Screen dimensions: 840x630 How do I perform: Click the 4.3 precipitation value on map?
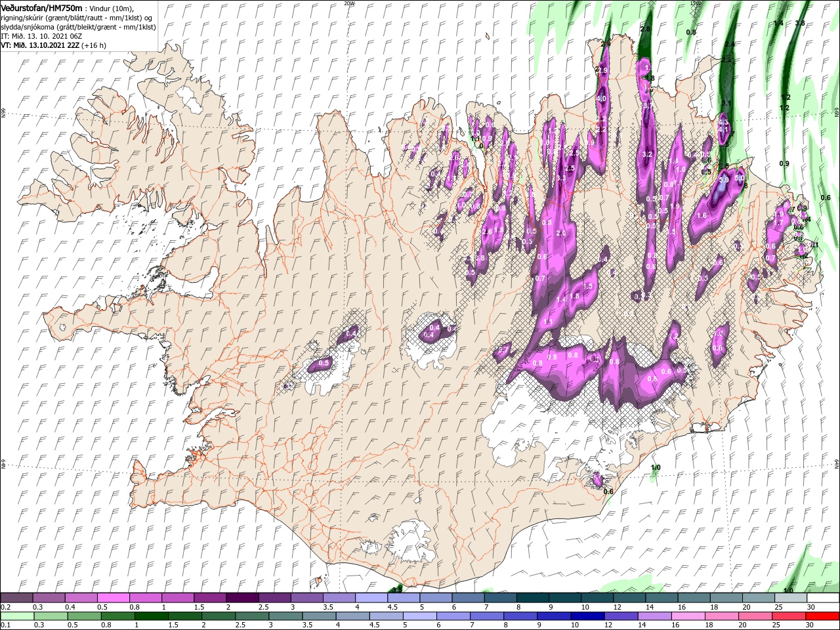(724, 122)
